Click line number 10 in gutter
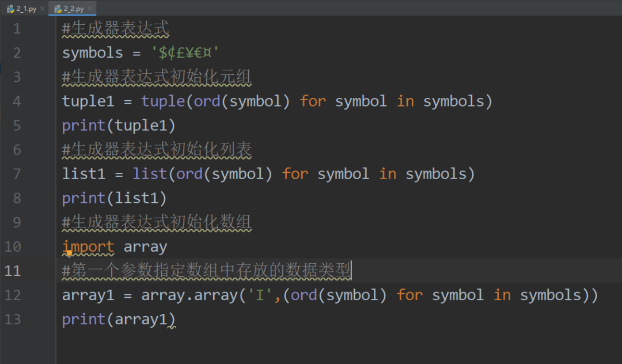The height and width of the screenshot is (364, 622). click(x=13, y=247)
